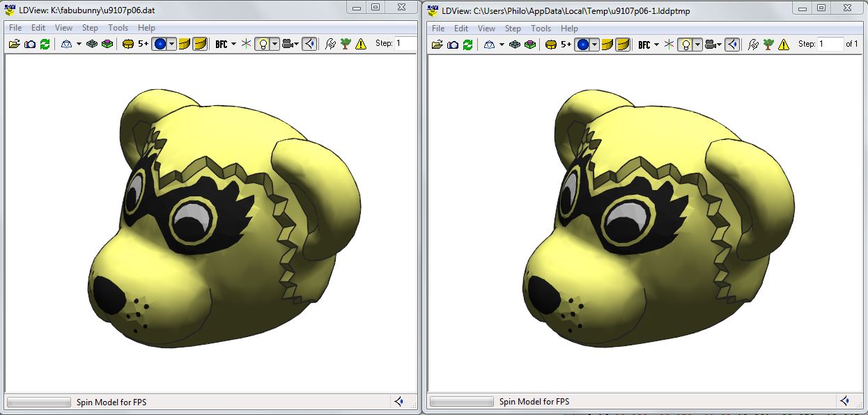The image size is (868, 415).
Task: Click the 5+ toolbar button in left window
Action: (143, 44)
